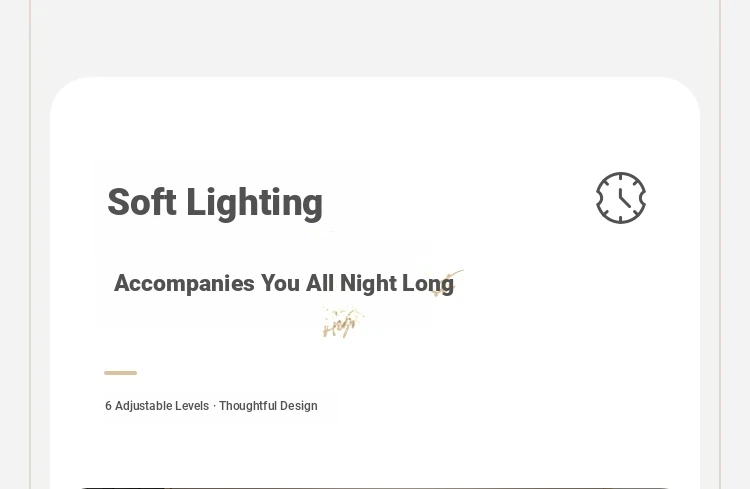The height and width of the screenshot is (489, 750).
Task: Click the short tan divider bar
Action: [x=121, y=373]
